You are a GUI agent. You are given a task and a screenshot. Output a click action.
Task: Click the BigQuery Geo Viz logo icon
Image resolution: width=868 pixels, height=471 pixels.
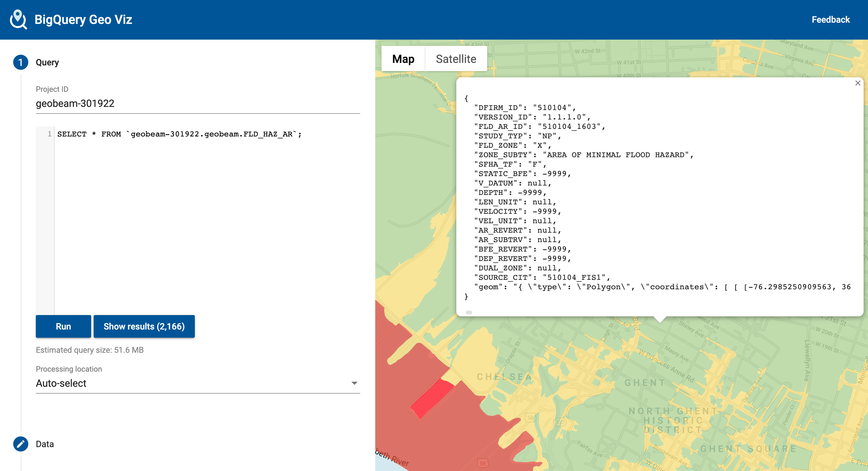click(x=18, y=19)
